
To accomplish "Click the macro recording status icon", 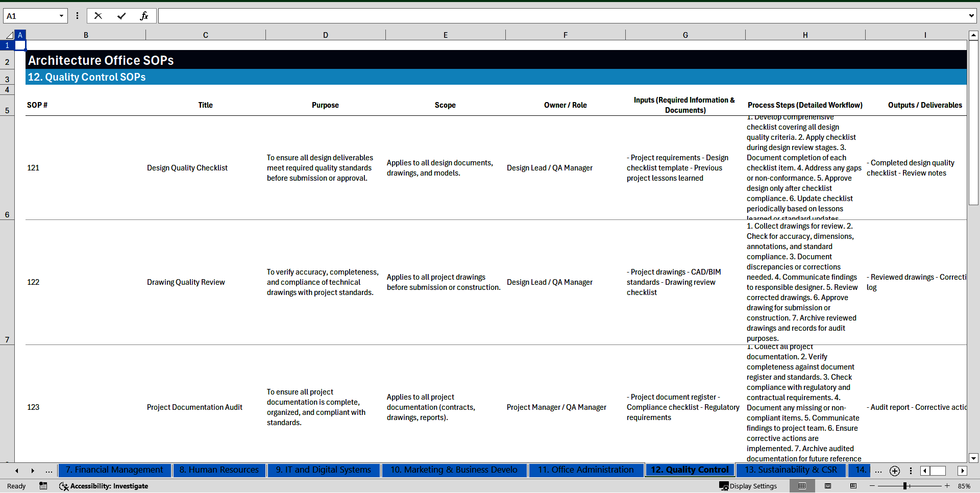I will pyautogui.click(x=43, y=486).
